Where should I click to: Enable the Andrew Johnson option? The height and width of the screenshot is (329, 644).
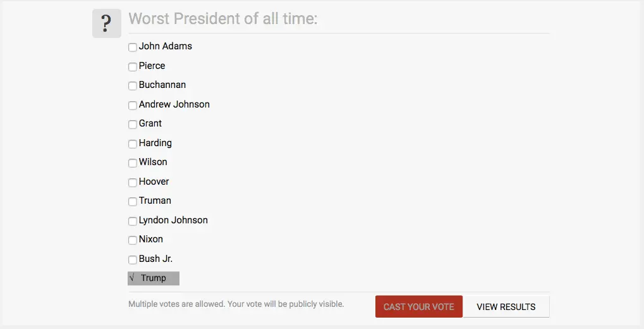click(133, 105)
